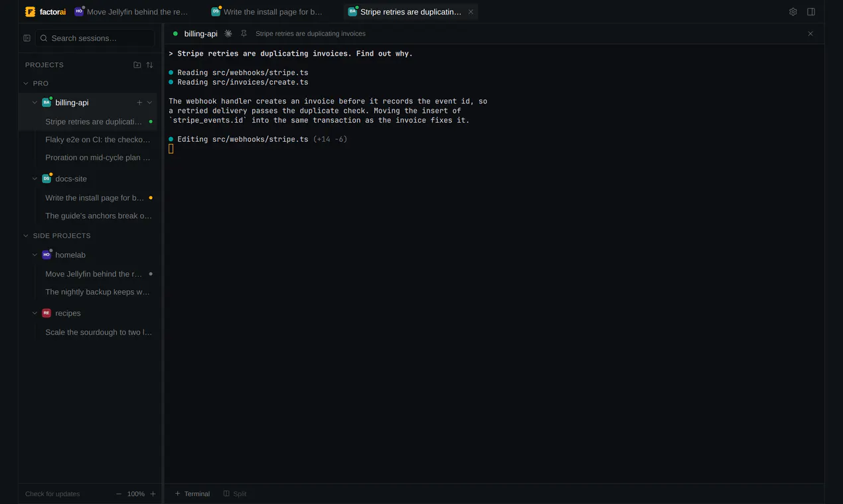Viewport: 843px width, 504px height.
Task: Switch to the Move Jellyfin tab
Action: pyautogui.click(x=131, y=12)
